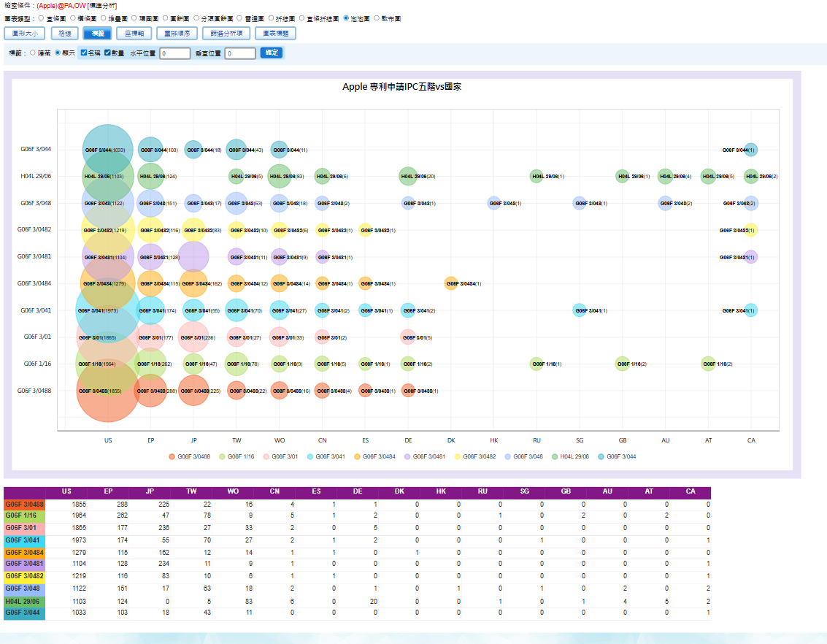Toggle G06F 3/0482 legend entry
Viewport: 827px width, 644px height.
(474, 457)
